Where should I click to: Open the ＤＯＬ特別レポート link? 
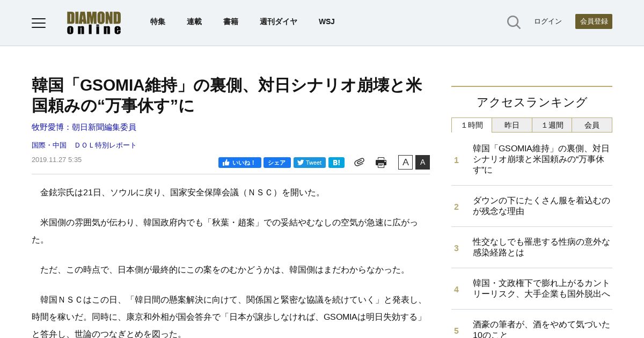[106, 145]
